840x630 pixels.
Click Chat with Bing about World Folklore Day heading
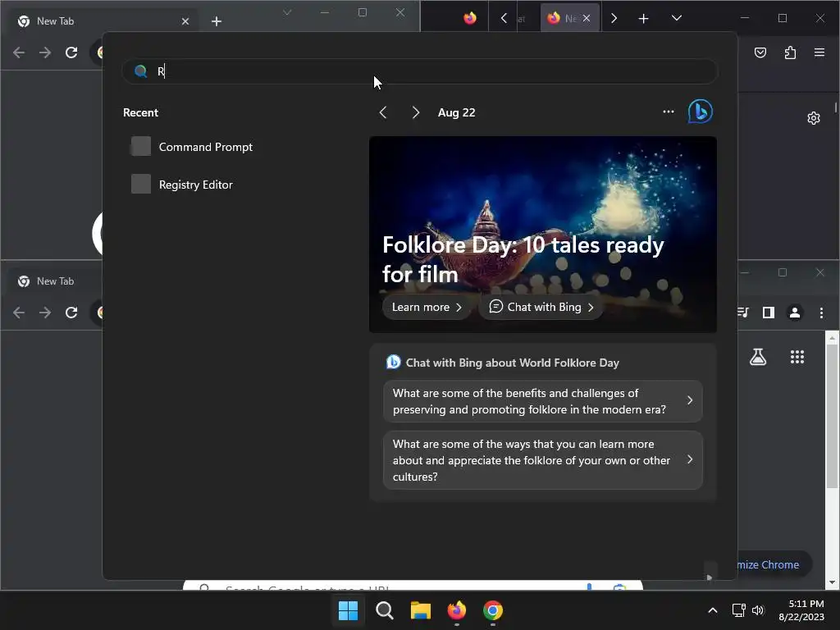pyautogui.click(x=512, y=363)
